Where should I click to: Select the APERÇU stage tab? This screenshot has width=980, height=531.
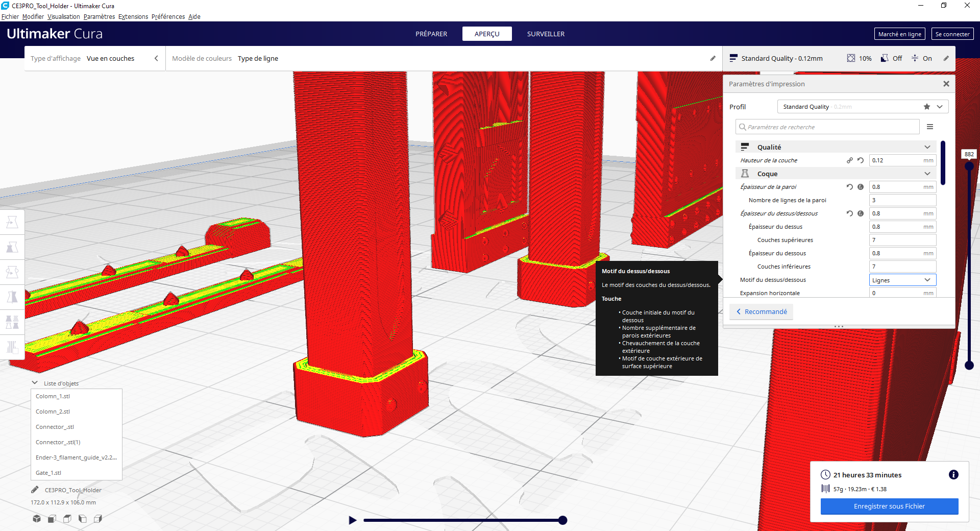(487, 34)
